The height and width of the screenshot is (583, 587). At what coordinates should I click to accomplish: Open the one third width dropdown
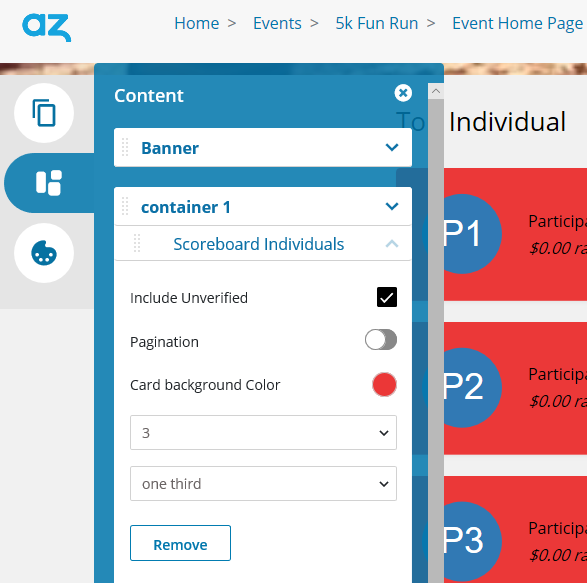(x=263, y=483)
